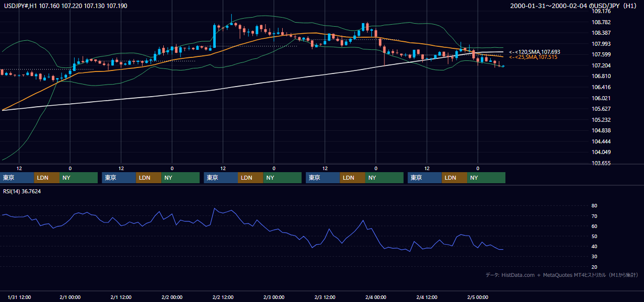This screenshot has height=302, width=644.
Task: Click the 107.204 price axis label
Action: tap(601, 65)
